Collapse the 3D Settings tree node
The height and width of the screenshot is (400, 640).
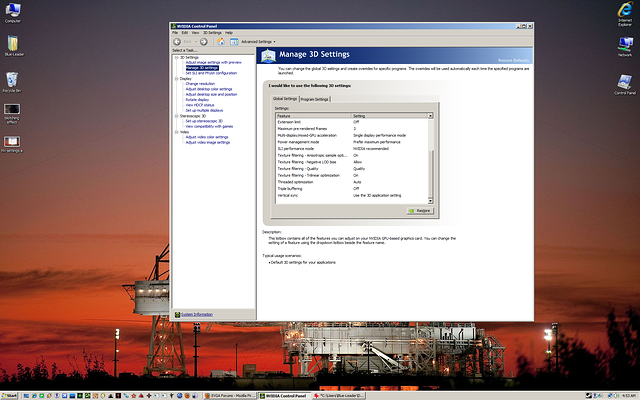[176, 57]
